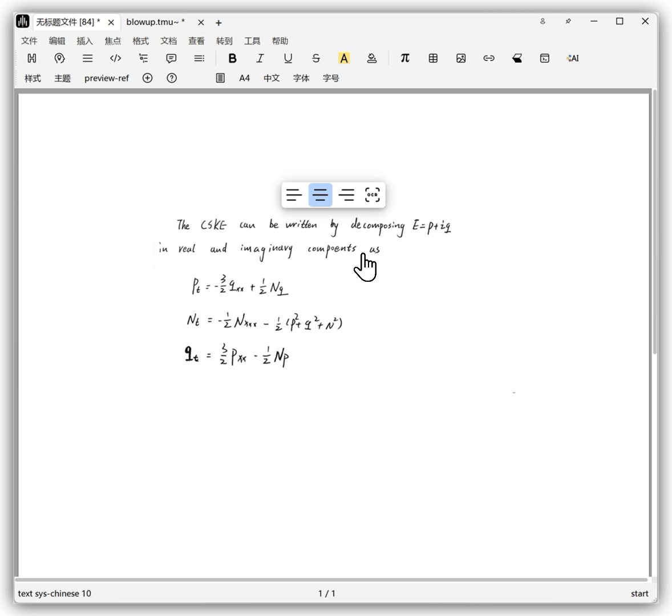Open the 字体 font dropdown
The image size is (672, 616).
[301, 78]
